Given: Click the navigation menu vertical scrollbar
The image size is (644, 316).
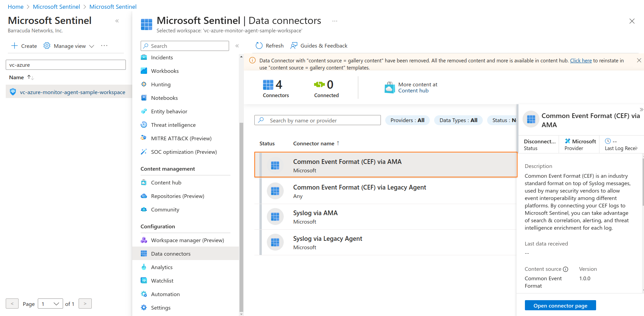Looking at the screenshot, I should pos(241,218).
